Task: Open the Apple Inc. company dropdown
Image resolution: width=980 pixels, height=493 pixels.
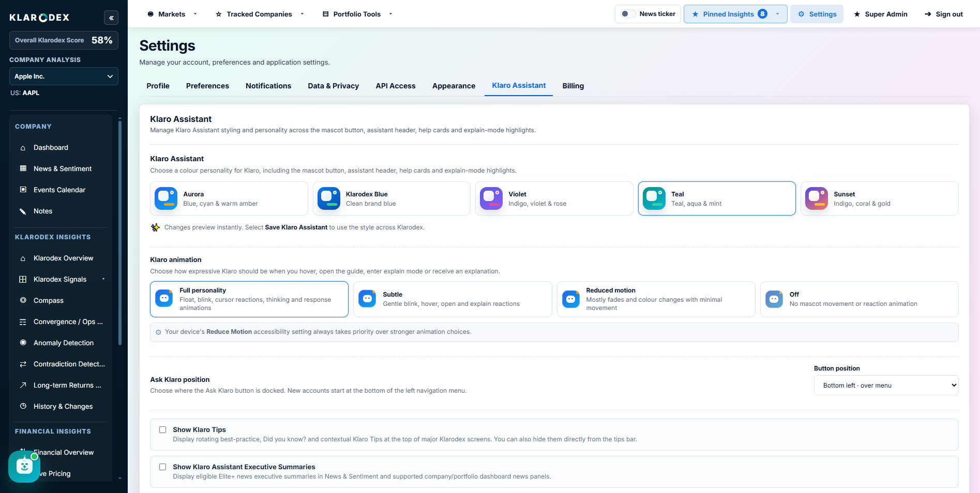Action: [x=64, y=76]
